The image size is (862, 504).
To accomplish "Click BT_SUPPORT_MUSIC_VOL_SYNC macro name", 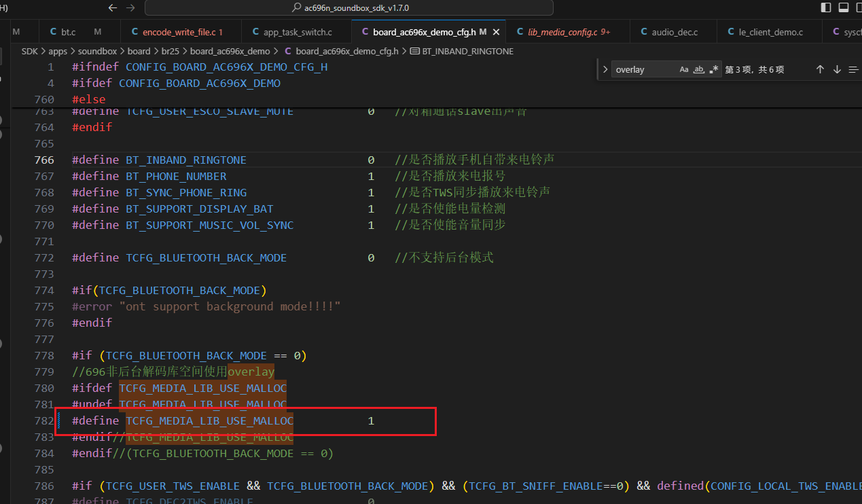I will [x=210, y=226].
